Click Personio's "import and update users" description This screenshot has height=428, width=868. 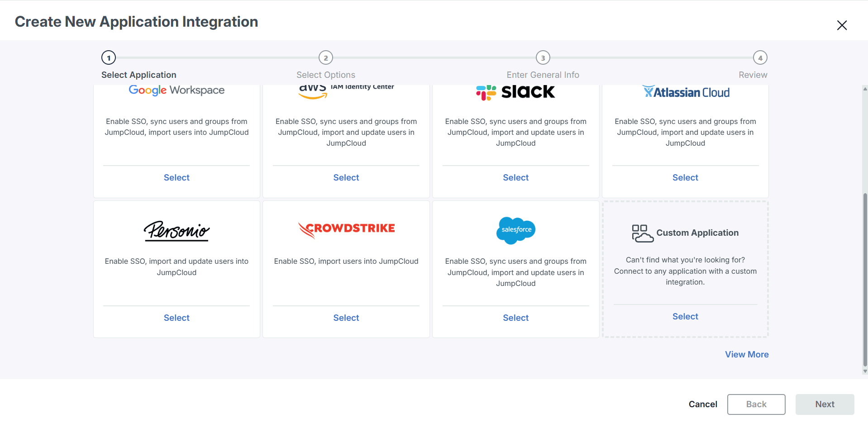176,267
